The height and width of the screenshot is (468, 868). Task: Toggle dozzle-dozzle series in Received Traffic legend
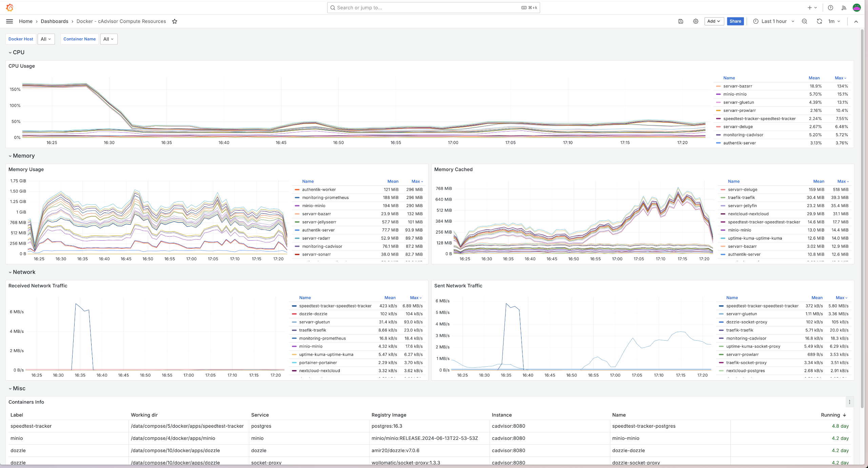coord(313,314)
